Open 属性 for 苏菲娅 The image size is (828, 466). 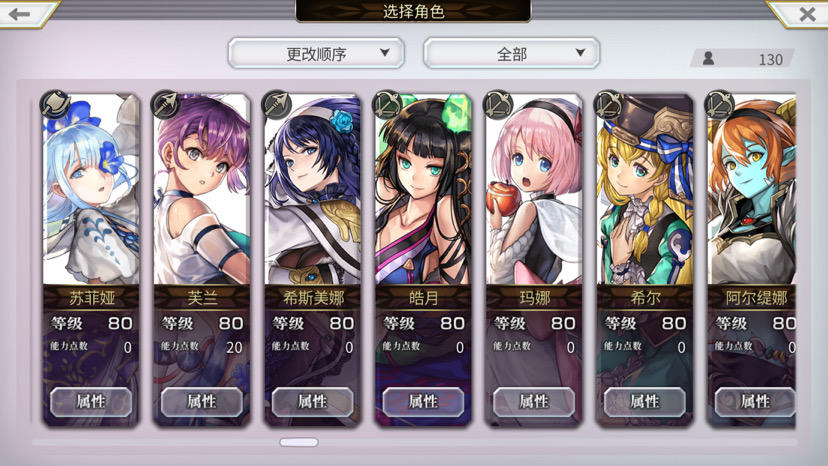(91, 402)
